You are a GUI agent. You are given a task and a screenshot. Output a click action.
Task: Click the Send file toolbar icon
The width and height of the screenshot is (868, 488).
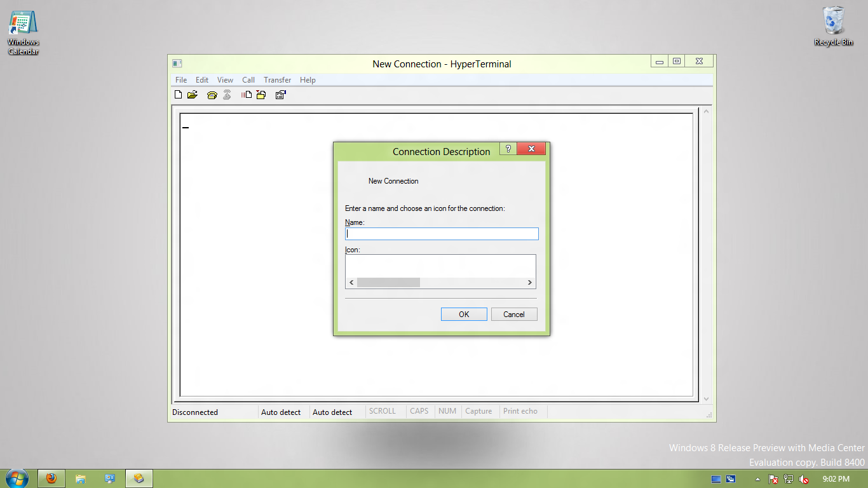pyautogui.click(x=247, y=95)
